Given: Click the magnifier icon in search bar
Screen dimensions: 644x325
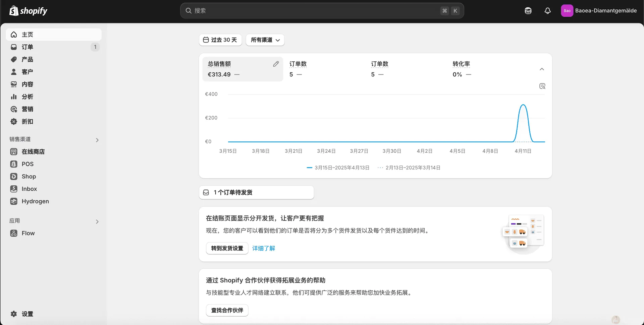Looking at the screenshot, I should pyautogui.click(x=189, y=11).
